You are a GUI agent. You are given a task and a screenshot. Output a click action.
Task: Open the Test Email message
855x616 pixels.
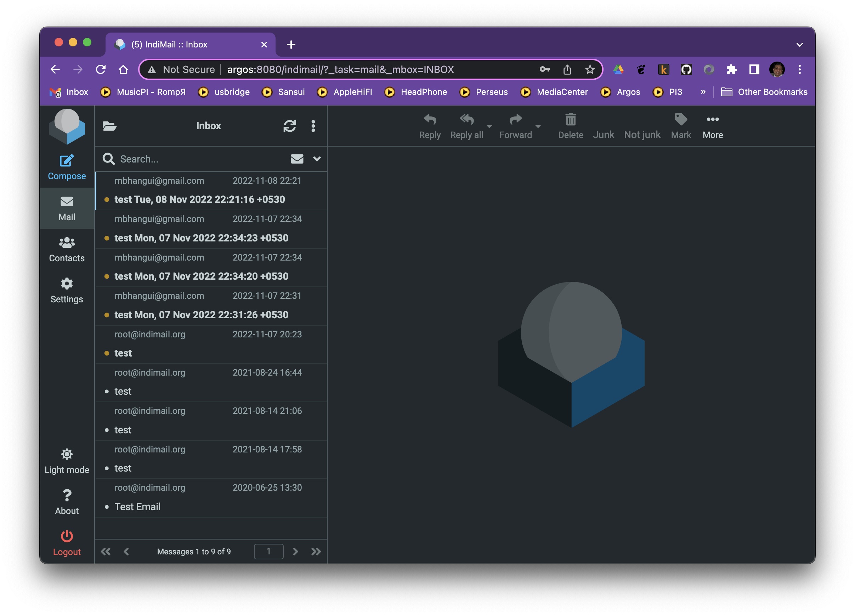click(x=211, y=498)
